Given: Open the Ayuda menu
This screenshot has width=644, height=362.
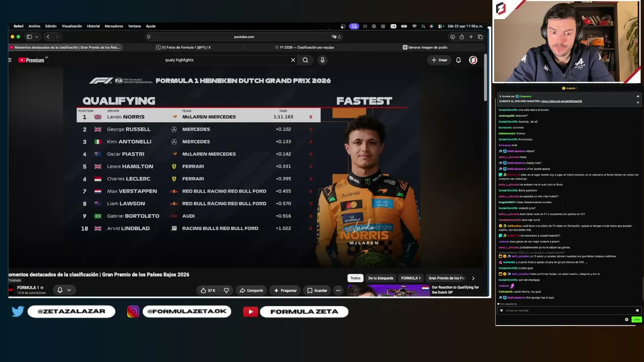Looking at the screenshot, I should pos(150,26).
